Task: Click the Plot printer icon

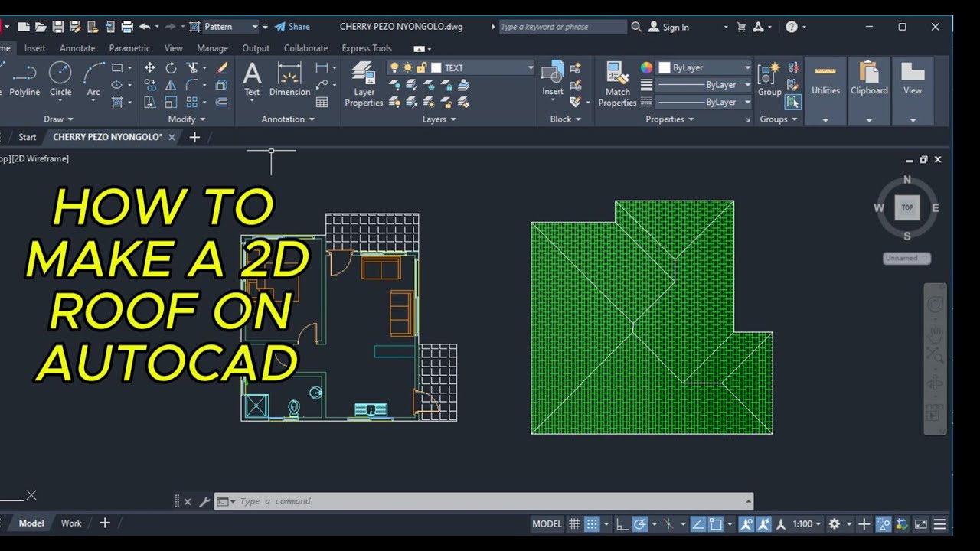Action: coord(126,27)
